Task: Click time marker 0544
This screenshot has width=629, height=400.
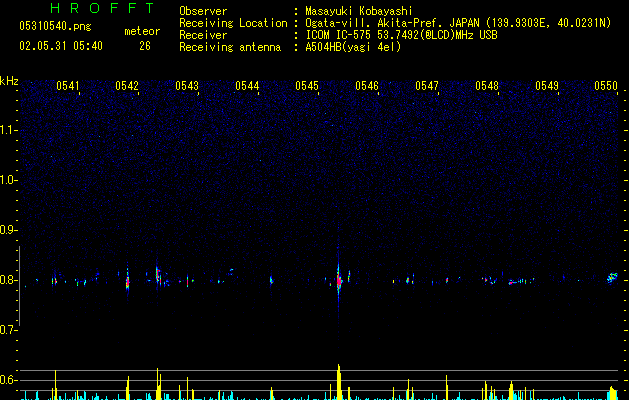Action: [247, 86]
